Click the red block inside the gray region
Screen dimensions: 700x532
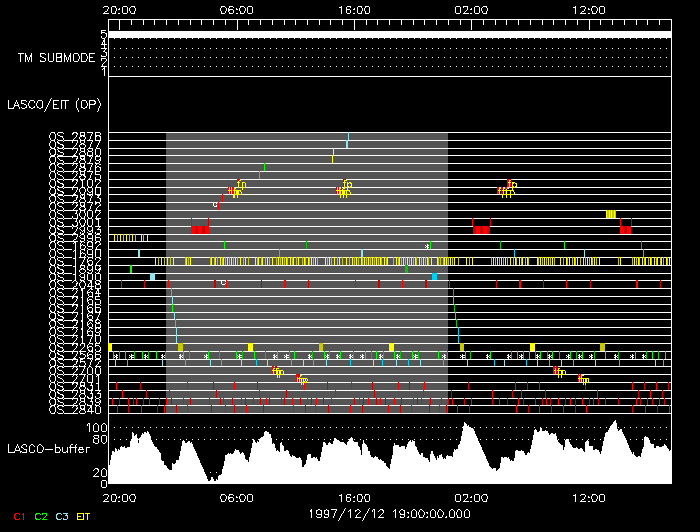201,229
